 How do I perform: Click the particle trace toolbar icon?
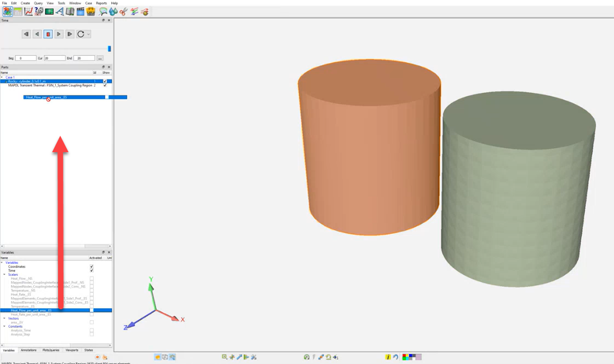tap(104, 11)
